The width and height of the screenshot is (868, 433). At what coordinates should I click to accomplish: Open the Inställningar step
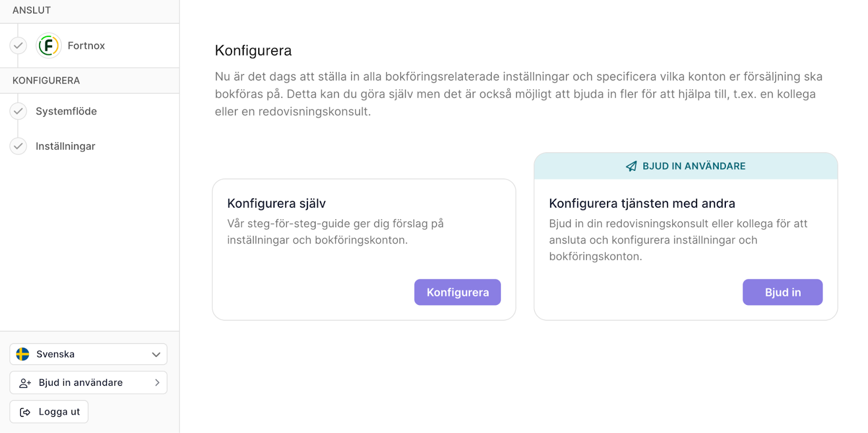click(x=65, y=147)
